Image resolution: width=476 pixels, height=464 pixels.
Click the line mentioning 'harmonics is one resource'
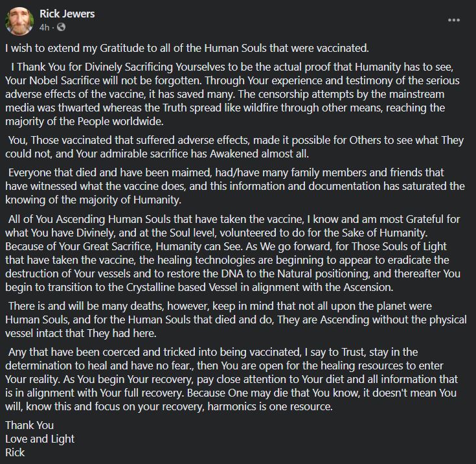tap(169, 406)
